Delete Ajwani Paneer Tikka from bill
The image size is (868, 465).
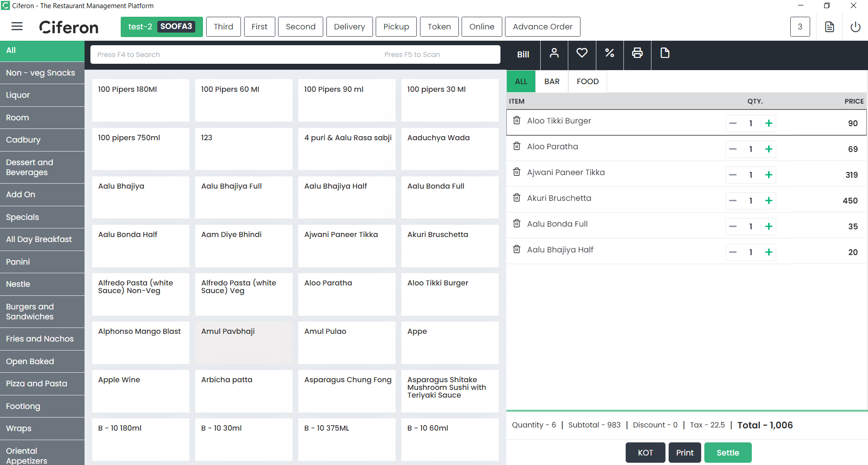(x=517, y=172)
